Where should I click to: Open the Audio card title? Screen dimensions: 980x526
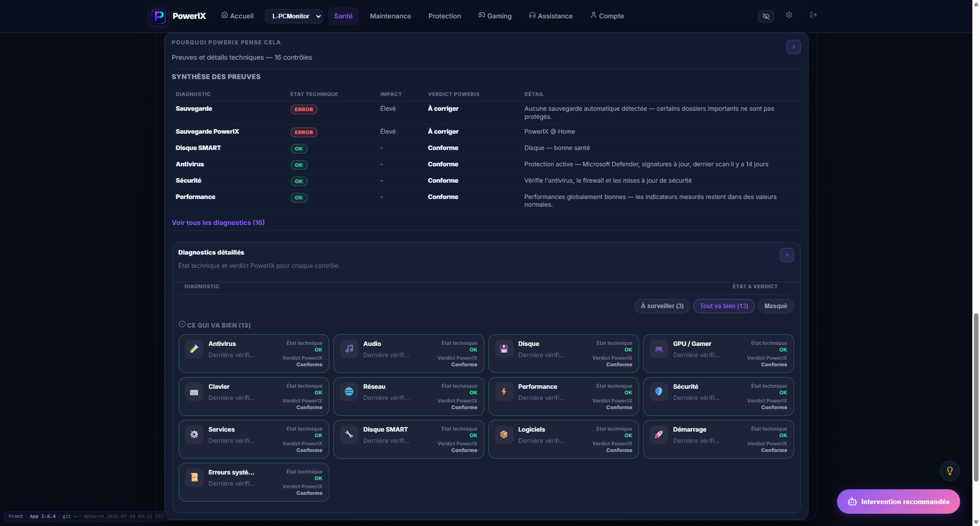tap(372, 344)
